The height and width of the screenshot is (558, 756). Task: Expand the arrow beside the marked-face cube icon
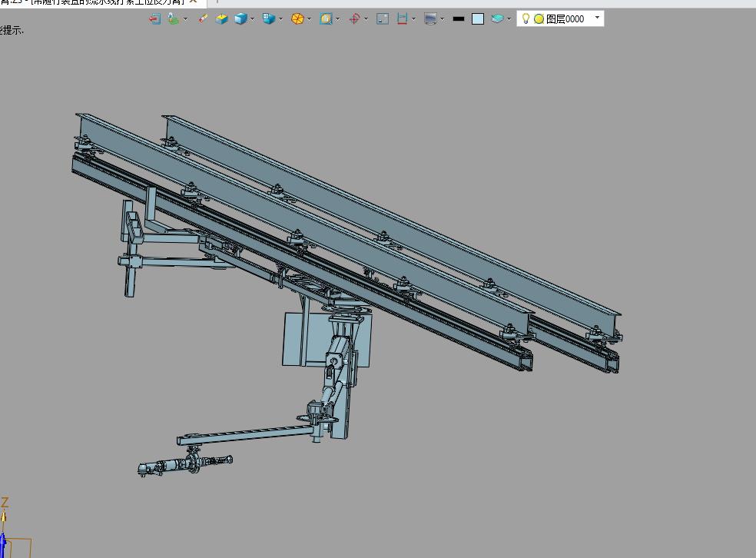coord(280,19)
